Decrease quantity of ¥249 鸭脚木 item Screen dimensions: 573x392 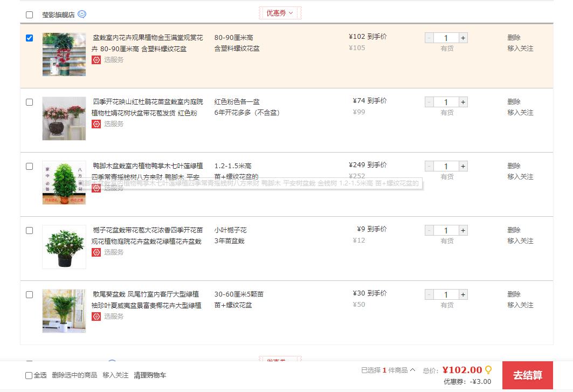click(x=430, y=167)
